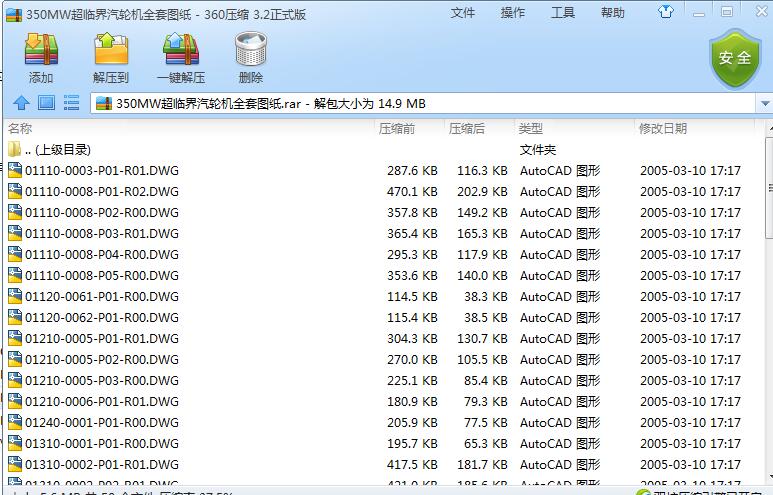773x495 pixels.
Task: Click the archive path address field
Action: [x=422, y=104]
